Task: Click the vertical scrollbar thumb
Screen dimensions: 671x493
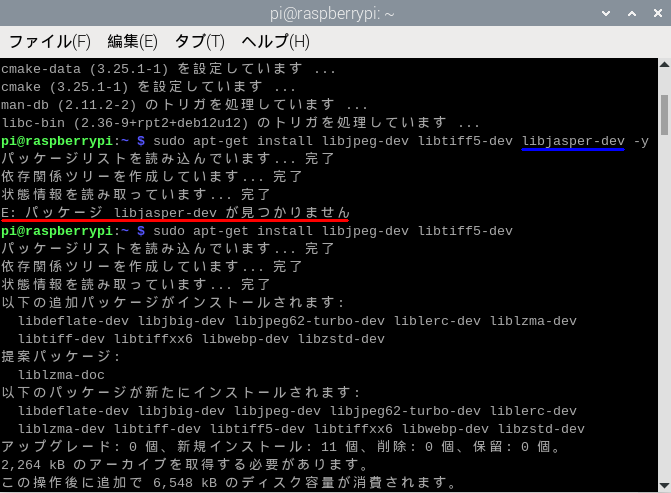Action: coord(664,115)
